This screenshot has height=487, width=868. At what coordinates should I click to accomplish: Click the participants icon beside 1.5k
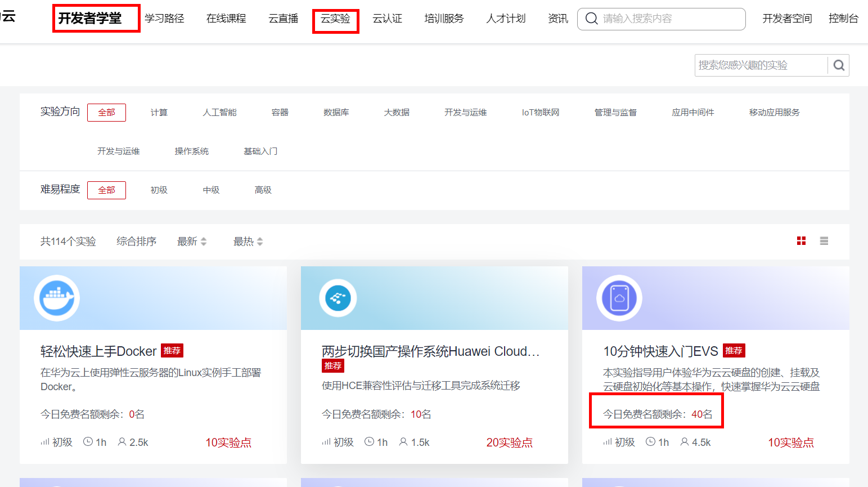(x=403, y=442)
